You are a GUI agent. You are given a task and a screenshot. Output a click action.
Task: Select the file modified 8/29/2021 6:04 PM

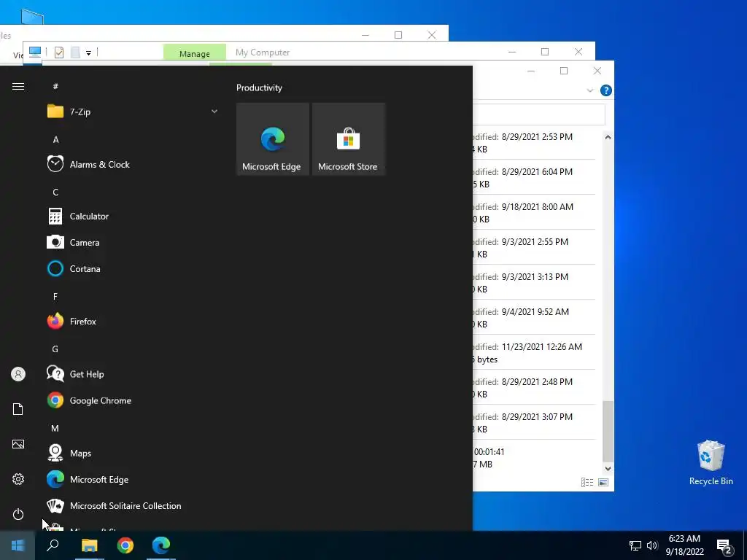(x=533, y=178)
